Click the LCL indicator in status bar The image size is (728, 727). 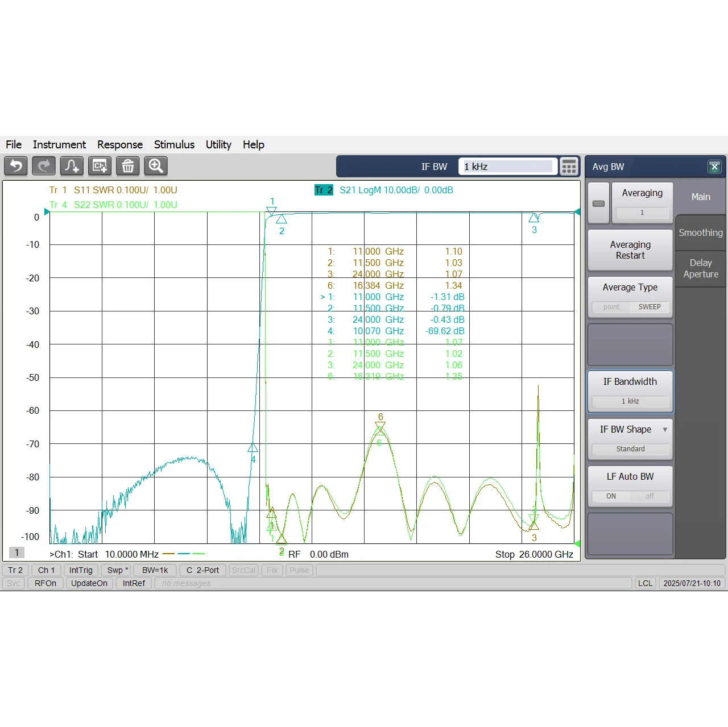point(645,583)
